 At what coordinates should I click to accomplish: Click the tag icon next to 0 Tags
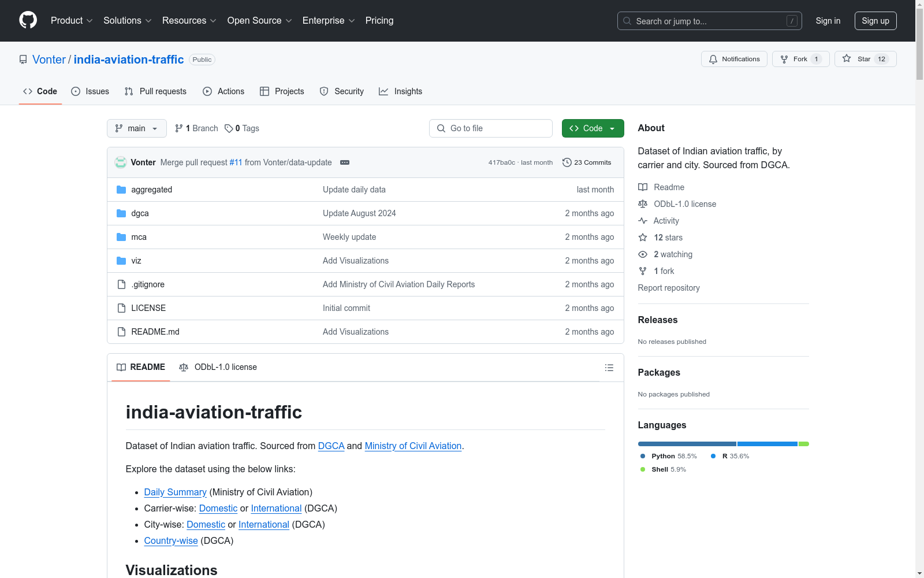(229, 128)
